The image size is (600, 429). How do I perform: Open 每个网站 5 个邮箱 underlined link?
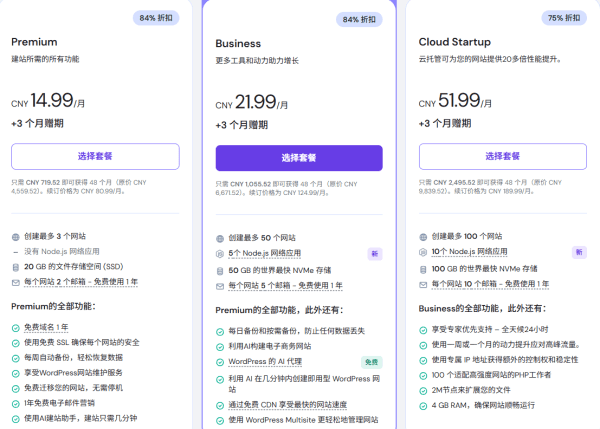285,286
